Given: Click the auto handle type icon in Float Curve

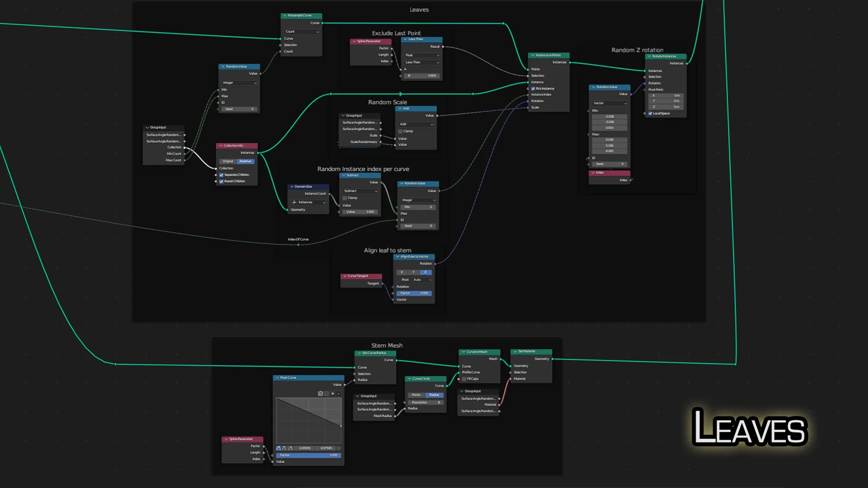Looking at the screenshot, I should point(279,448).
